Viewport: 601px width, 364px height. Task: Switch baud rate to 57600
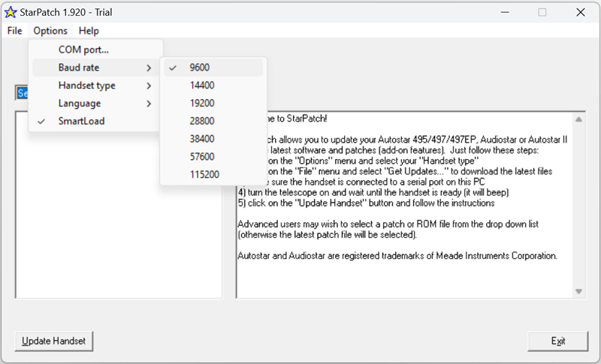click(x=202, y=157)
